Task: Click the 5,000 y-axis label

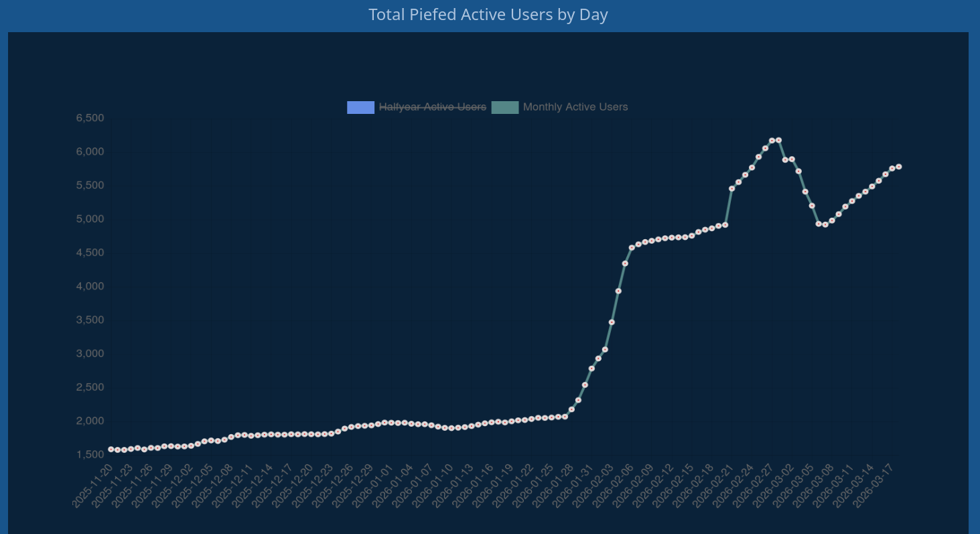Action: click(x=90, y=219)
